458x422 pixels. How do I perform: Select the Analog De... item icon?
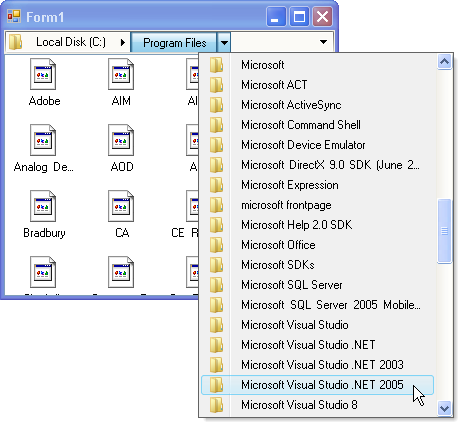pyautogui.click(x=43, y=140)
